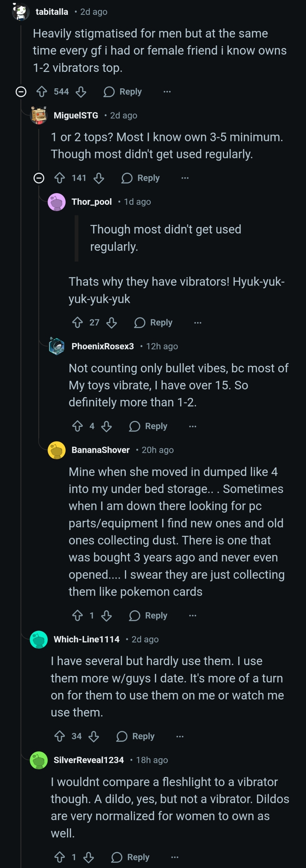Downvote Which-Line1114's comment with 34 votes
306x868 pixels.
point(94,736)
